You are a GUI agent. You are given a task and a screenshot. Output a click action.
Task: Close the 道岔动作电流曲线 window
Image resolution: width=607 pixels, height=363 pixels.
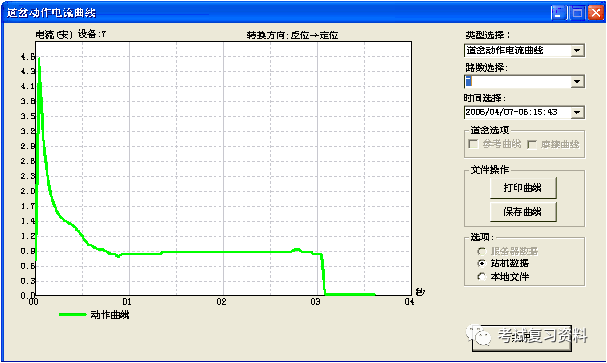(x=595, y=13)
